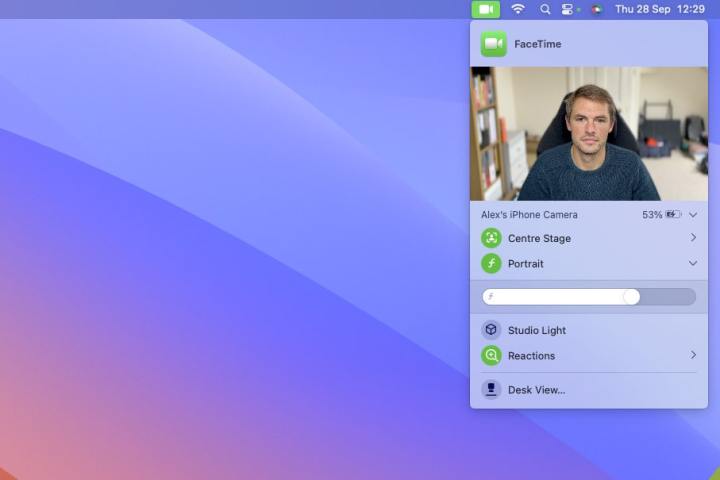
Task: Open Reactions submenu chevron
Action: pos(693,355)
